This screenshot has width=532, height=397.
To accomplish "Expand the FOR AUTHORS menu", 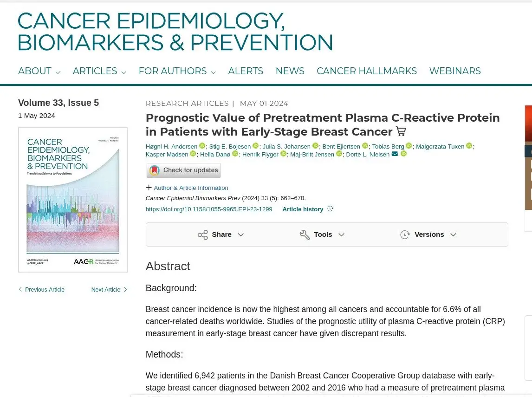I will point(177,71).
